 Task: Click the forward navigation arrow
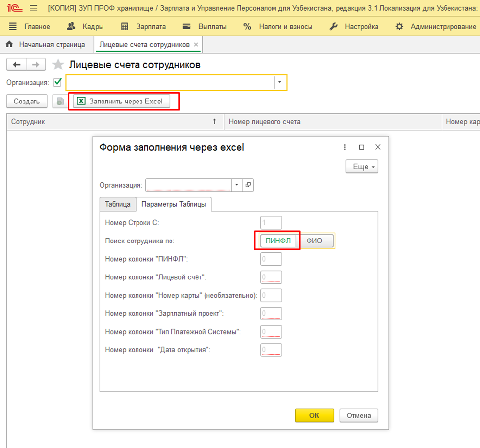point(35,65)
